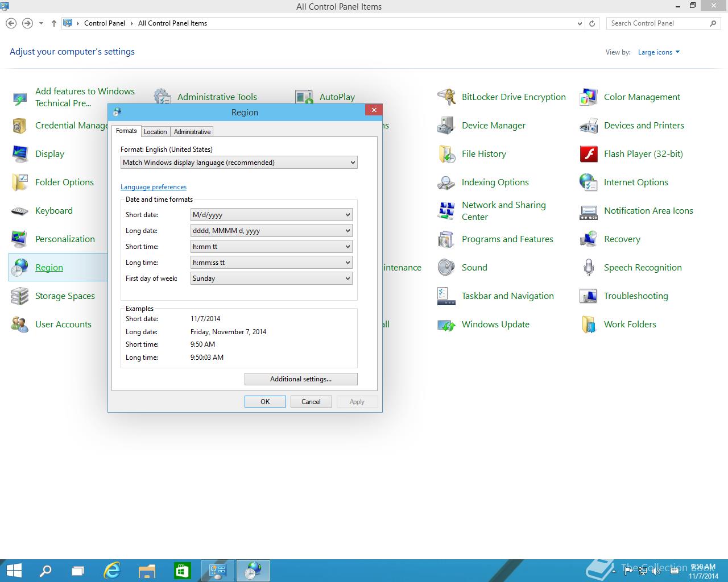Open Network and Sharing Center icon
The height and width of the screenshot is (582, 728).
pos(446,211)
